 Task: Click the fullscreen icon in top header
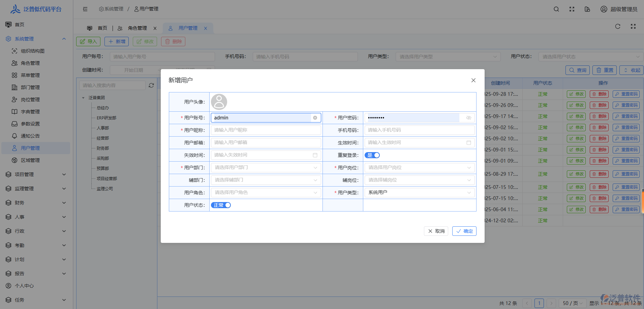[572, 9]
